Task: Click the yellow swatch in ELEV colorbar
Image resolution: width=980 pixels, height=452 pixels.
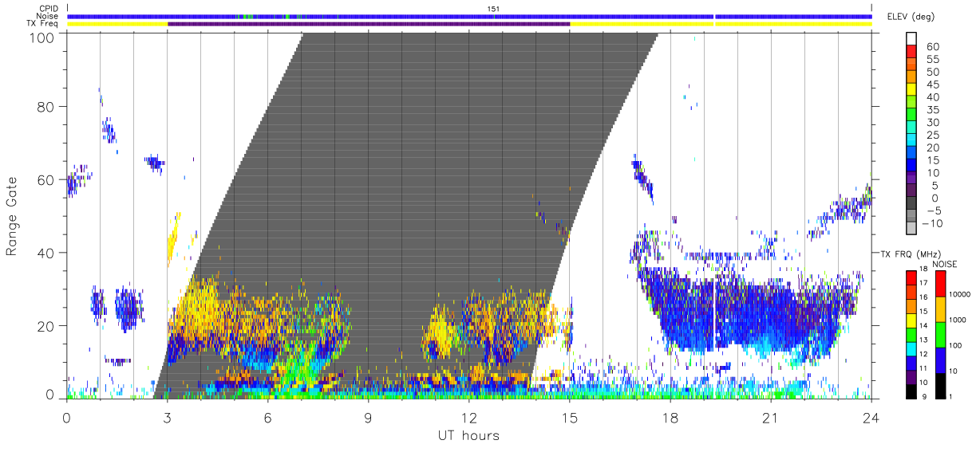Action: 911,89
